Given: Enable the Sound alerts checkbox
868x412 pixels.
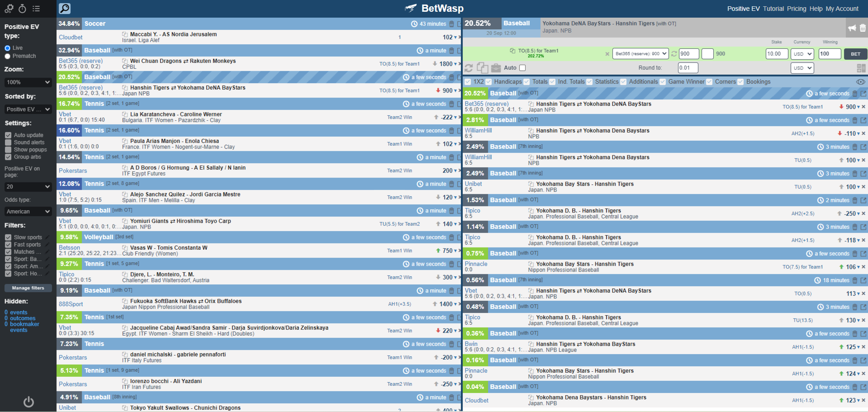Looking at the screenshot, I should [8, 143].
